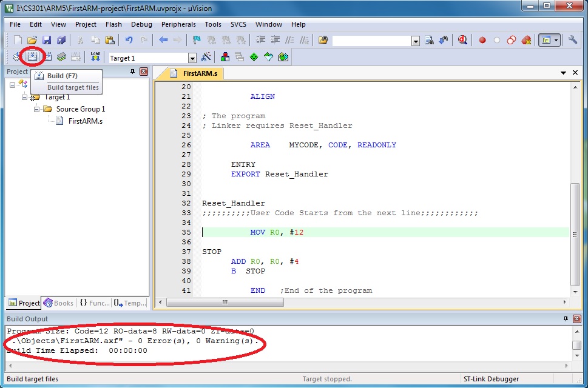Click the Find document binoculars icon
Image resolution: width=588 pixels, height=388 pixels.
tap(429, 40)
